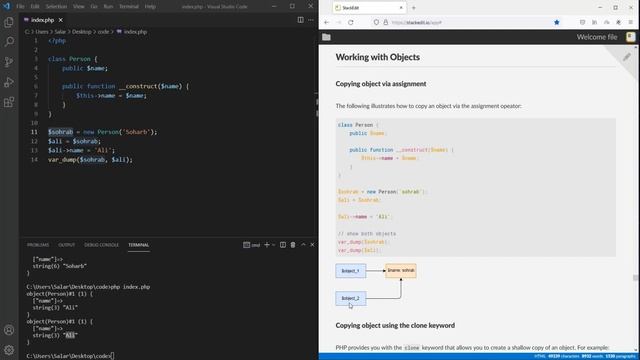Viewport: 640px width, 360px height.
Task: Select the StackEdit browser tab
Action: (369, 8)
